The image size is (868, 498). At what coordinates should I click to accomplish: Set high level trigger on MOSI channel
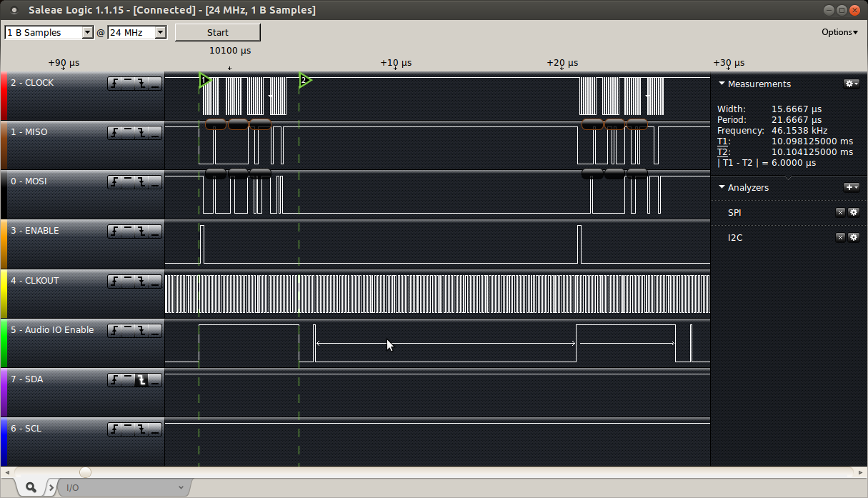click(129, 182)
